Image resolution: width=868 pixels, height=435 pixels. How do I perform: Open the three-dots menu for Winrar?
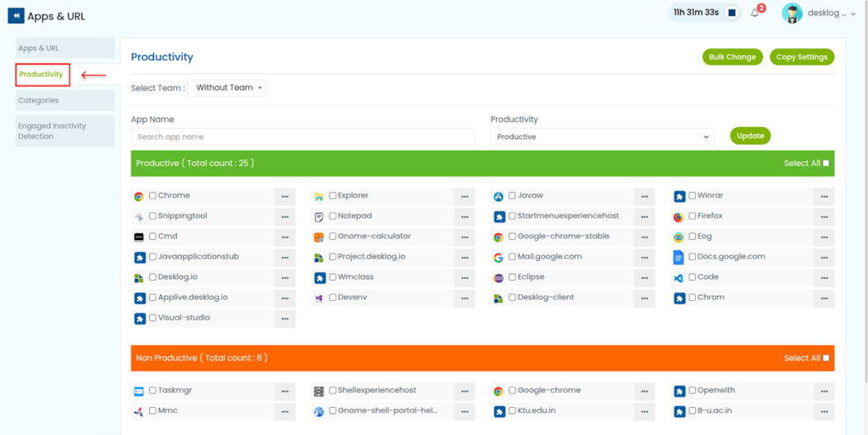click(x=823, y=196)
